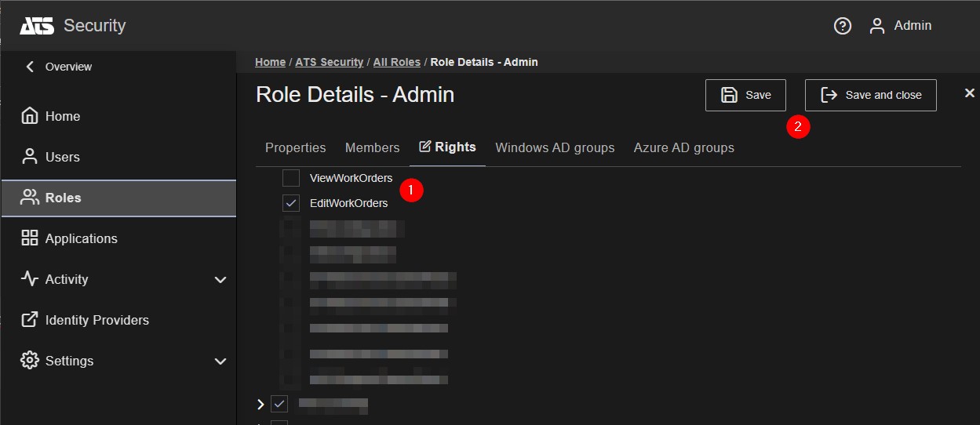The width and height of the screenshot is (980, 425).
Task: Collapse sidebar using Overview back arrow
Action: [30, 67]
